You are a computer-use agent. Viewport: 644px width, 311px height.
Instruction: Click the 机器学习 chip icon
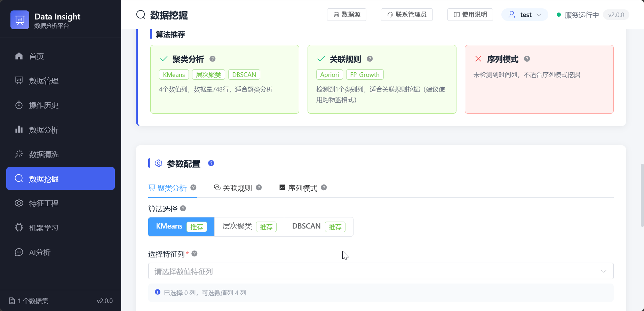pyautogui.click(x=19, y=228)
